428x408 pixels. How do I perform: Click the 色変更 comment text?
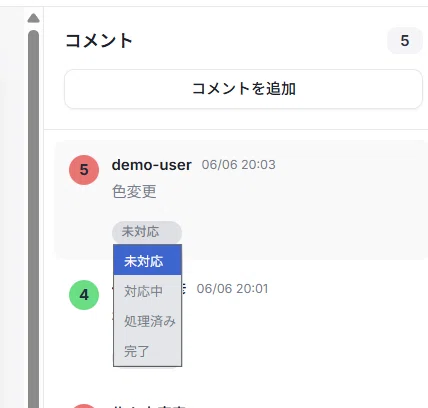click(134, 192)
